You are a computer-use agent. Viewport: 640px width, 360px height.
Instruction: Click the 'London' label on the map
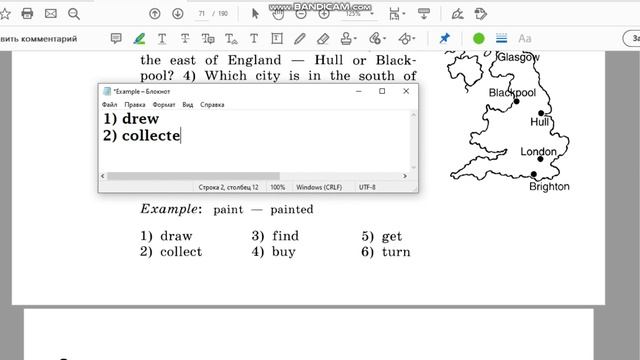(538, 151)
